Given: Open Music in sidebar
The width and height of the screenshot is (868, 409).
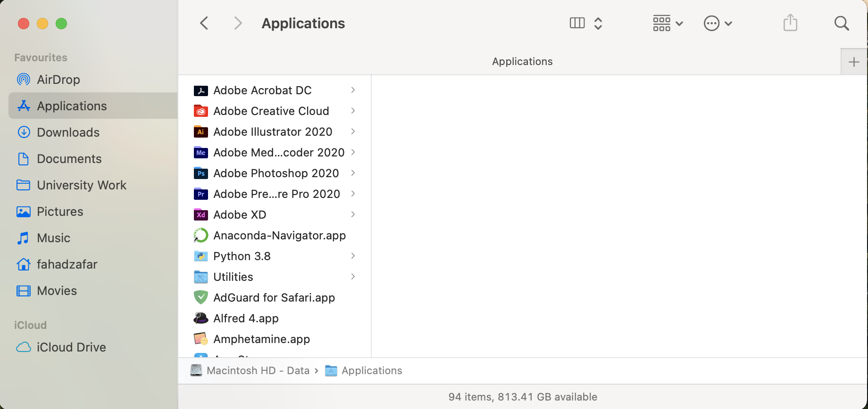Looking at the screenshot, I should pos(93,238).
